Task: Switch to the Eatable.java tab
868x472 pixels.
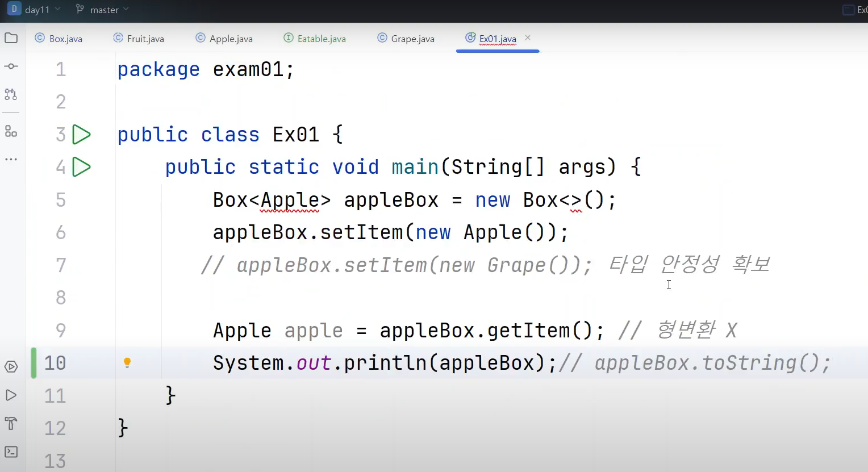Action: click(x=315, y=39)
